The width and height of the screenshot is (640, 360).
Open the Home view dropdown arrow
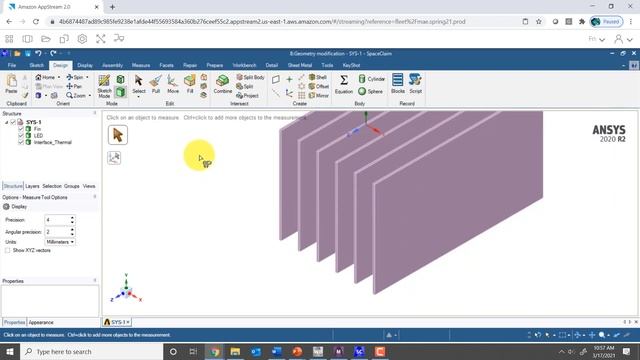coord(59,77)
